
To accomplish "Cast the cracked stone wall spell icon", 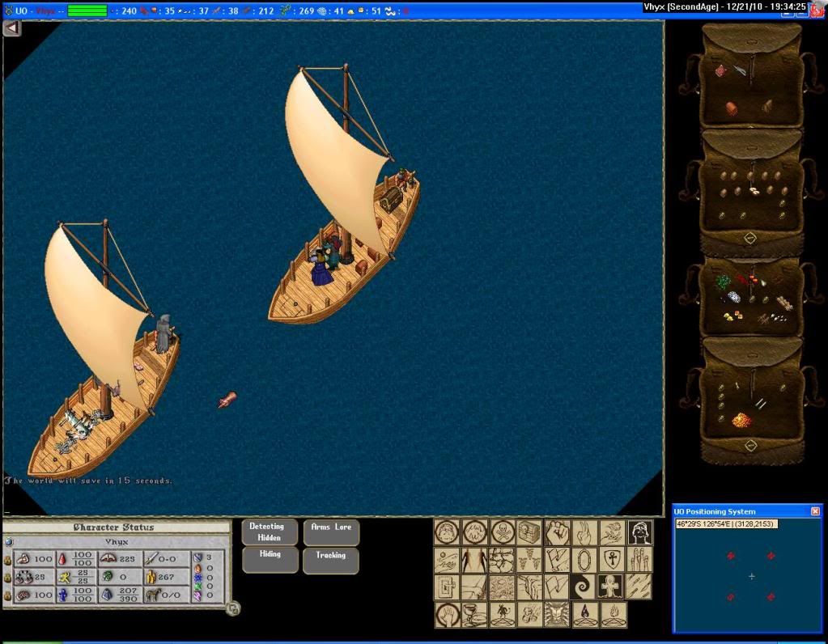I will click(x=502, y=560).
